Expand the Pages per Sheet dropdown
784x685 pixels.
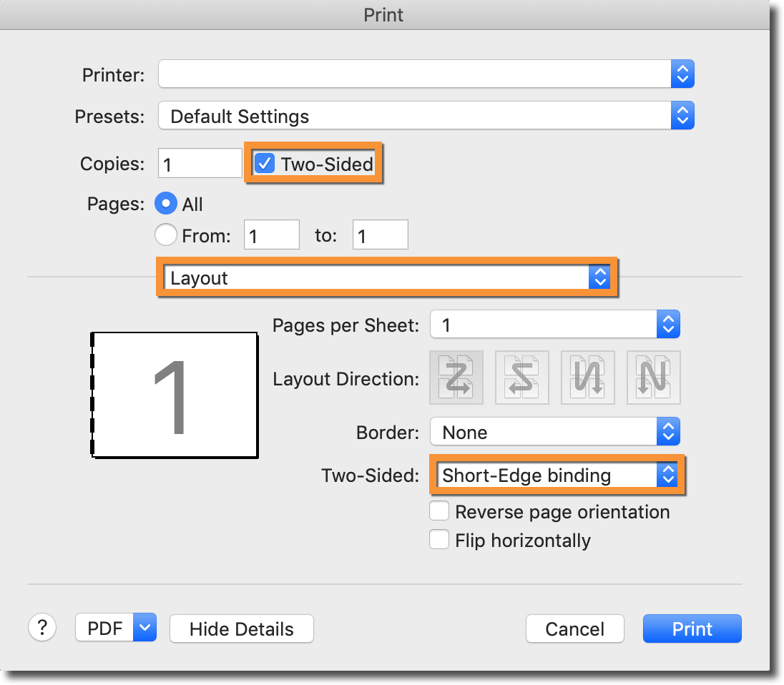pos(554,325)
